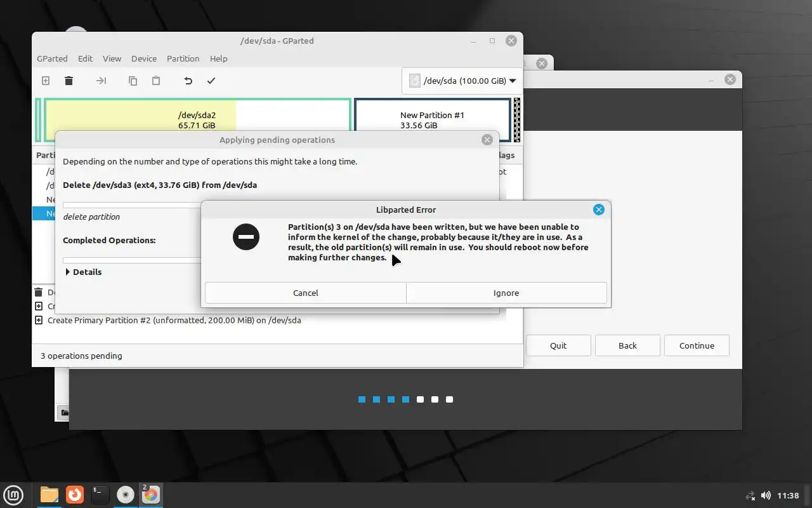
Task: Click the last installer progress dot
Action: [x=449, y=399]
